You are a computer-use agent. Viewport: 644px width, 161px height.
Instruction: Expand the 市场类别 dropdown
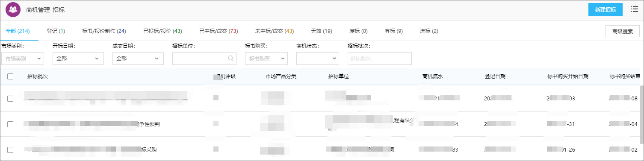click(x=23, y=59)
